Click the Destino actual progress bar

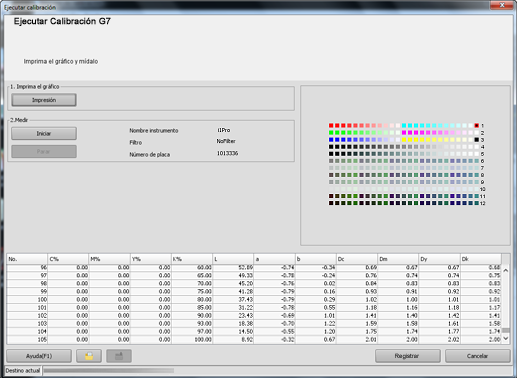click(x=108, y=370)
